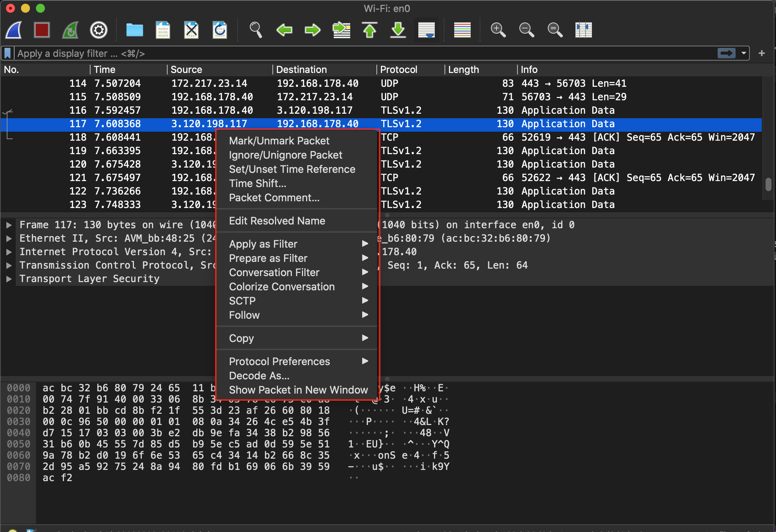Screen dimensions: 776x532
Task: Open Show Packet in New Window
Action: click(297, 390)
